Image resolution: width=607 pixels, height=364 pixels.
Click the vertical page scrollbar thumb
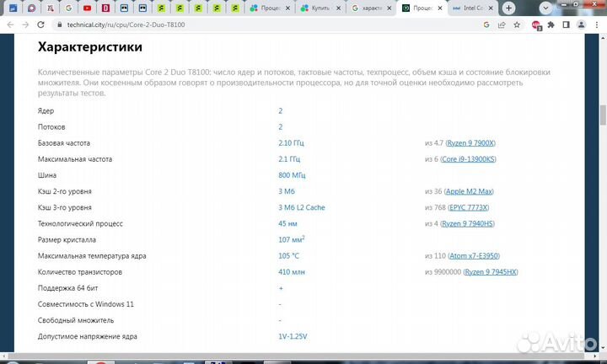603,115
